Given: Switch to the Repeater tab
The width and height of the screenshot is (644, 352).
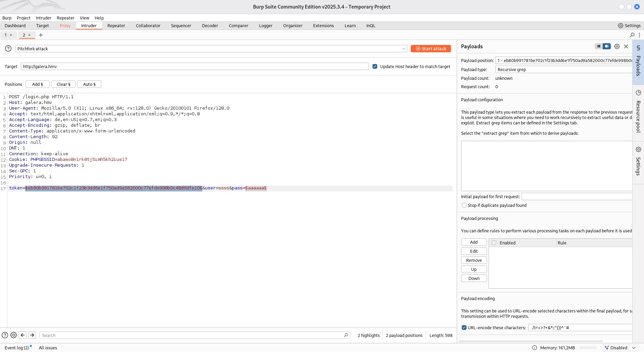Looking at the screenshot, I should pos(116,25).
